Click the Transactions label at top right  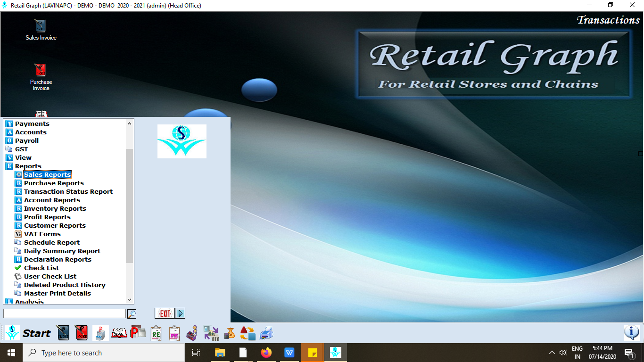[x=608, y=20]
